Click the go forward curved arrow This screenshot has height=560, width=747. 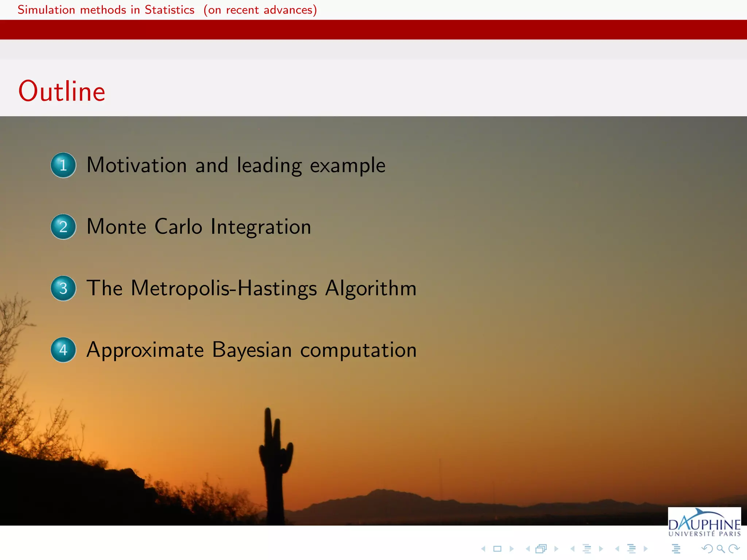(x=734, y=549)
